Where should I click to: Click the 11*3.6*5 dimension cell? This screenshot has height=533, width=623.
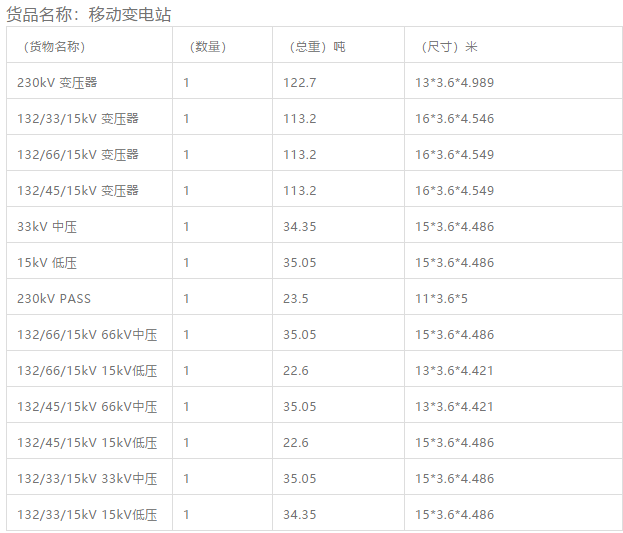pyautogui.click(x=442, y=299)
